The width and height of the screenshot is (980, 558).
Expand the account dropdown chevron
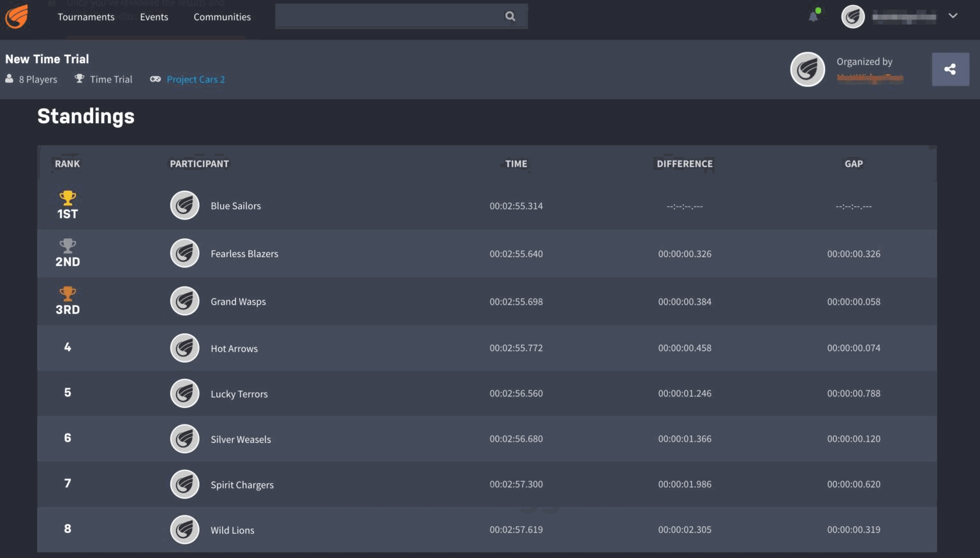click(953, 16)
